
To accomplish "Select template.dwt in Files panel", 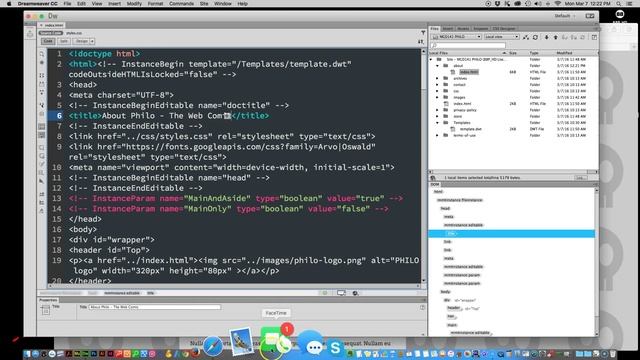I will click(470, 129).
